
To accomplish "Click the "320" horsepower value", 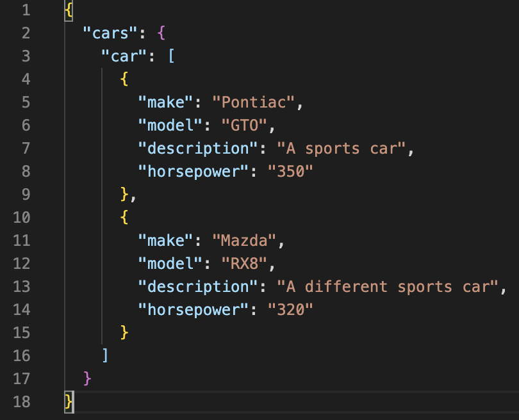I will [x=290, y=309].
